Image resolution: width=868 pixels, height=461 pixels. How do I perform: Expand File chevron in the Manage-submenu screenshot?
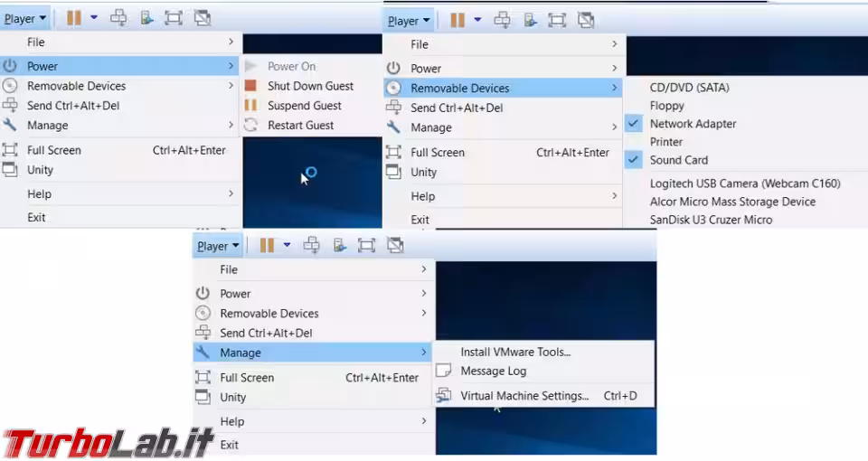click(x=423, y=269)
